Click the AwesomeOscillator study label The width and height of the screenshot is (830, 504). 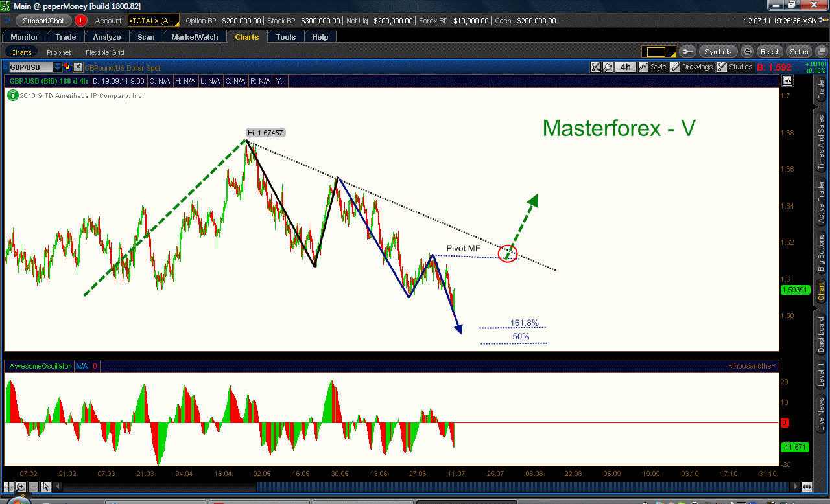click(x=40, y=367)
